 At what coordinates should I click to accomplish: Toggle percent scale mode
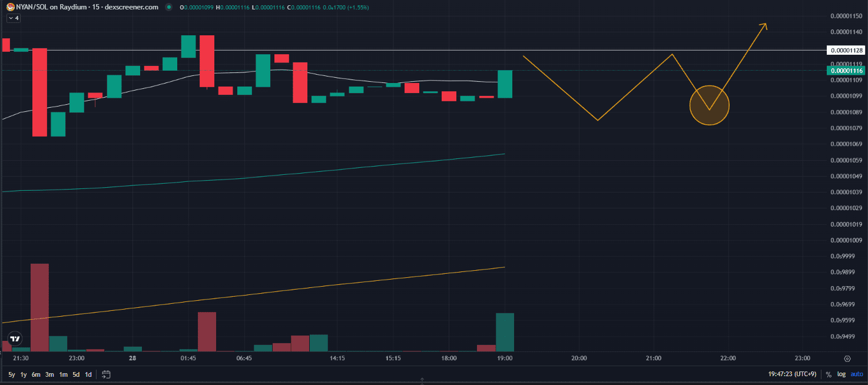pyautogui.click(x=828, y=374)
